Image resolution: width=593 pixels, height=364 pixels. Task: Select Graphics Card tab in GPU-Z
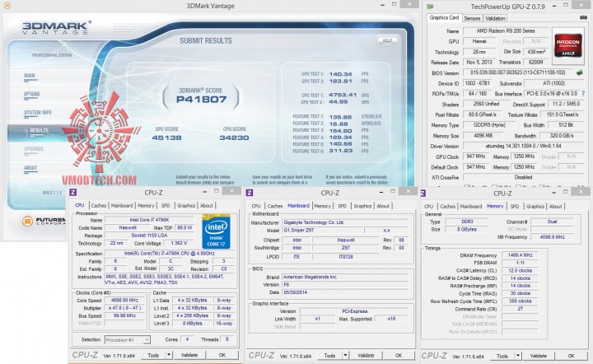tap(445, 18)
